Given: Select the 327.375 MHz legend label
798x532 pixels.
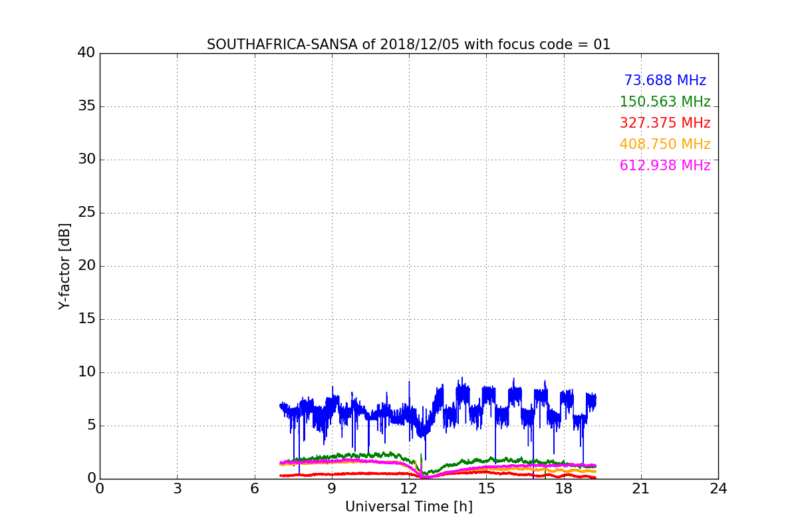Looking at the screenshot, I should coord(665,123).
